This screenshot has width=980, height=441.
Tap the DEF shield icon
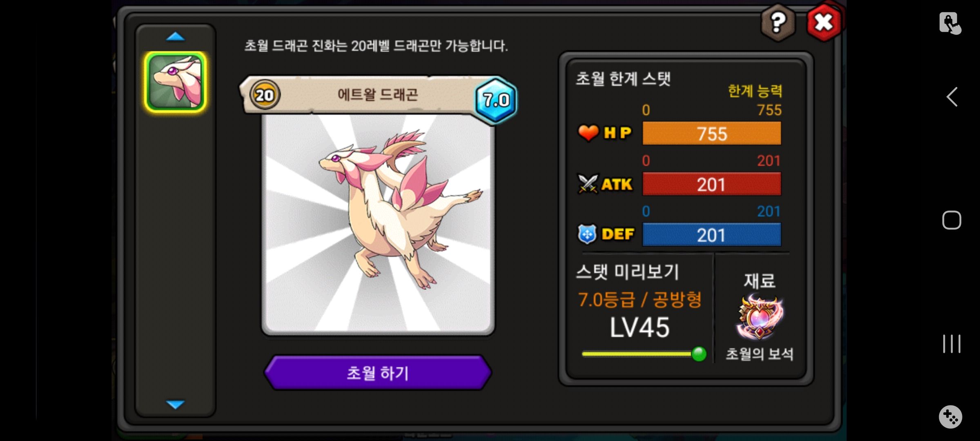(587, 234)
